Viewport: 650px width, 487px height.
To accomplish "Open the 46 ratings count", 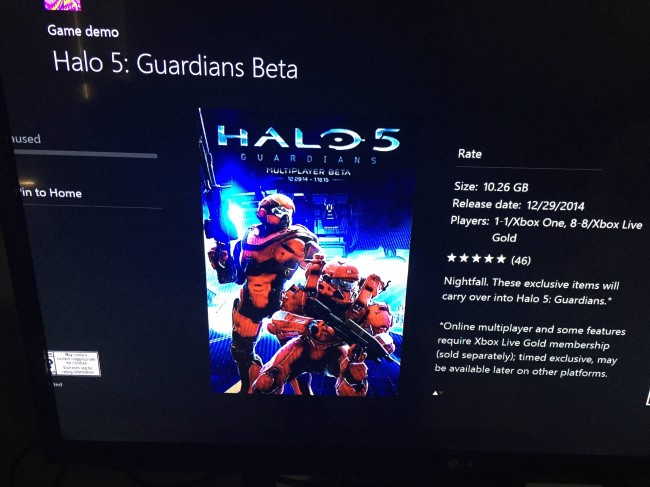I will click(x=521, y=260).
